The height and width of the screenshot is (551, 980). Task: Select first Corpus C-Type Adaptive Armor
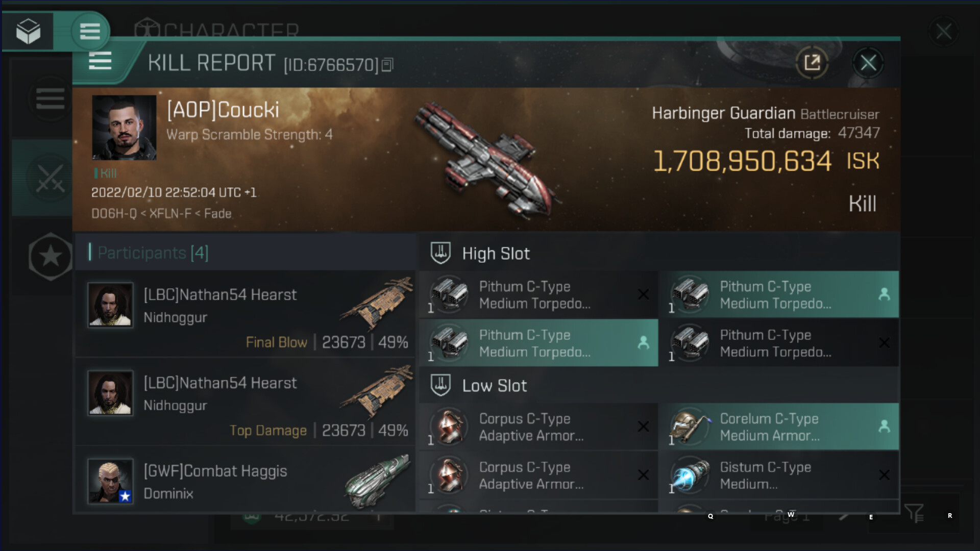point(538,427)
